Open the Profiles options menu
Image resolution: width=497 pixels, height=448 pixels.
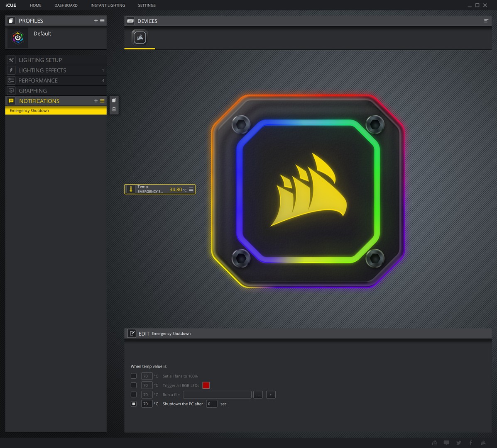(103, 21)
